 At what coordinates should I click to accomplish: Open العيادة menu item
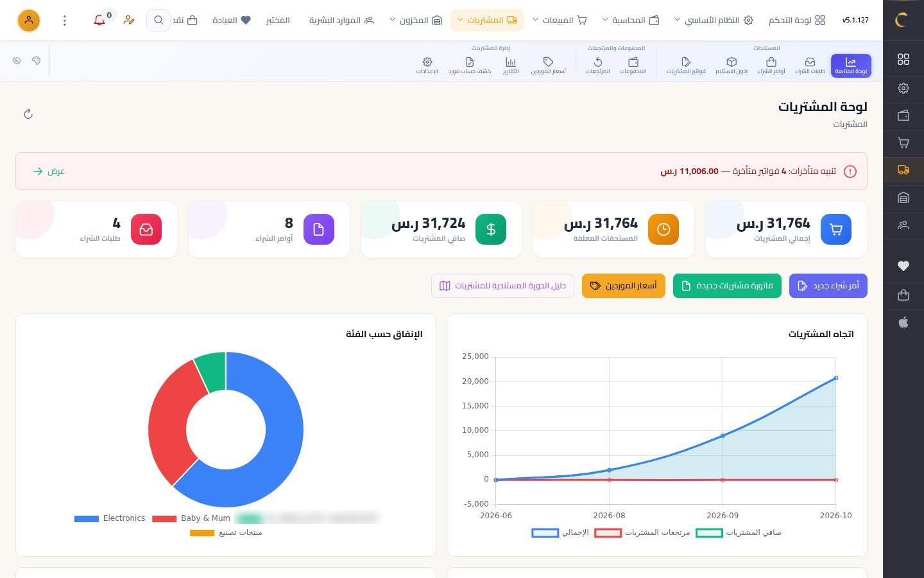232,21
